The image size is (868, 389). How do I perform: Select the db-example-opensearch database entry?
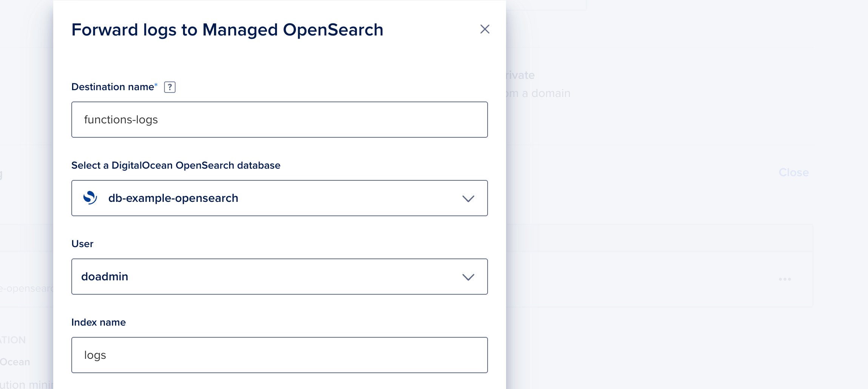tap(174, 198)
